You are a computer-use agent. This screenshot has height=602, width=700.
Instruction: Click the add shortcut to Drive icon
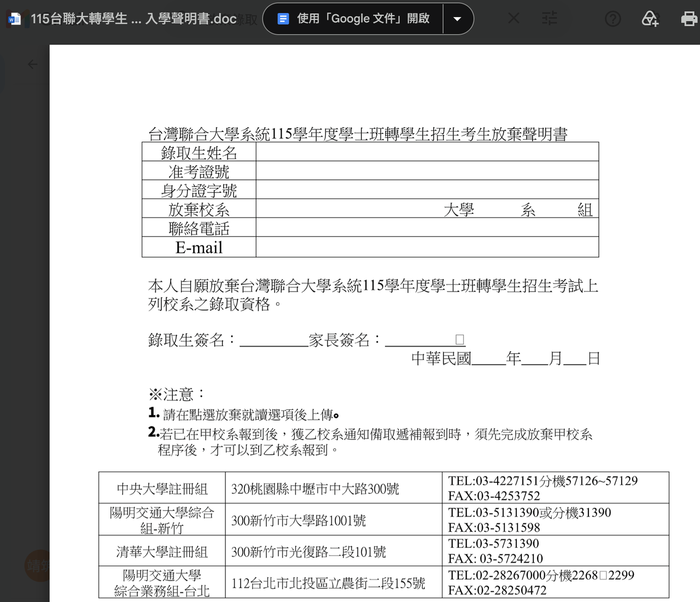click(x=650, y=19)
